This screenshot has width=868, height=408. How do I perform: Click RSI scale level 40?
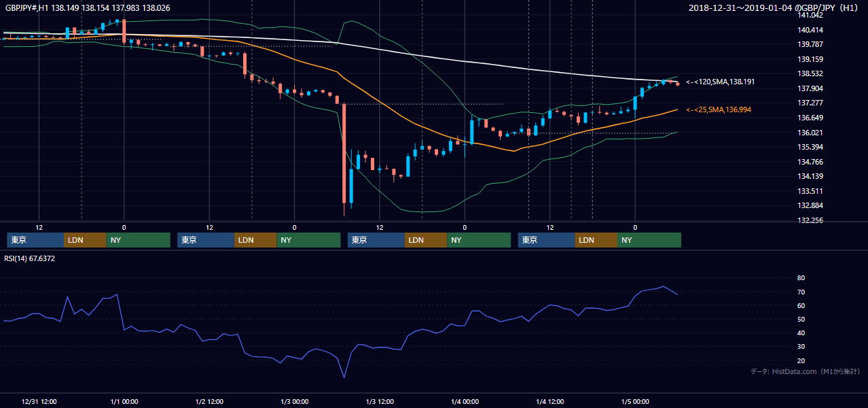[x=801, y=333]
